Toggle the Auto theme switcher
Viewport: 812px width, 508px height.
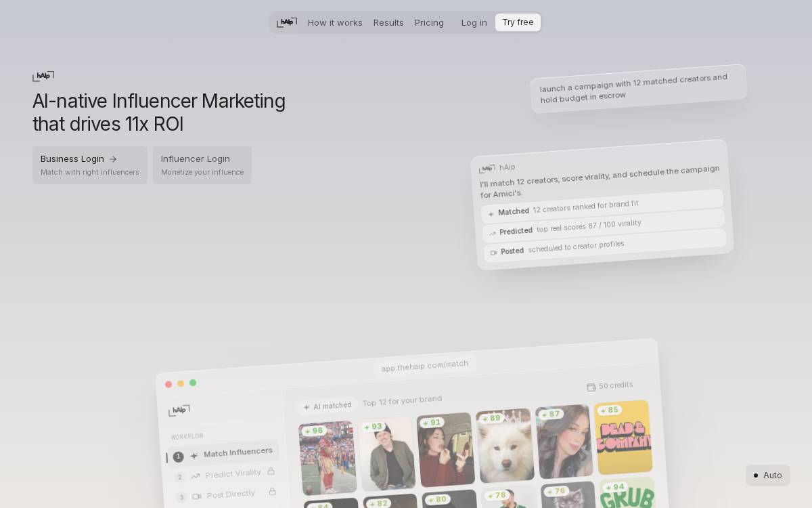coord(768,475)
